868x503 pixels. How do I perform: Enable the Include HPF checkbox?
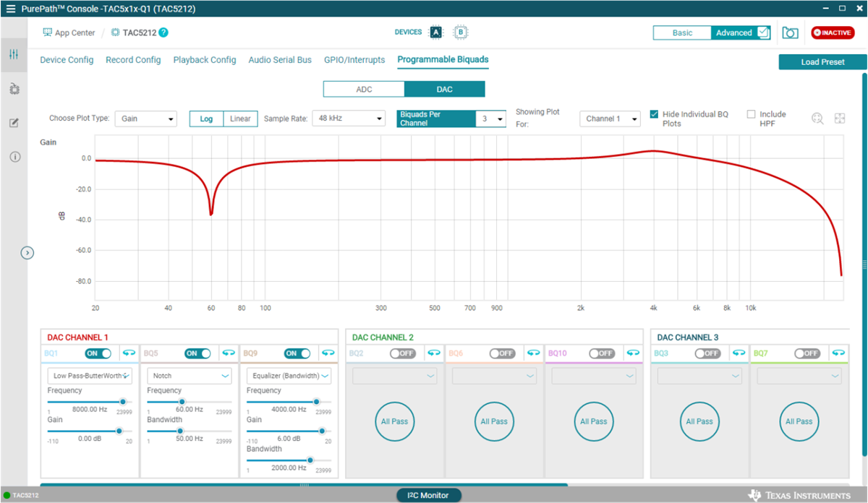point(751,114)
